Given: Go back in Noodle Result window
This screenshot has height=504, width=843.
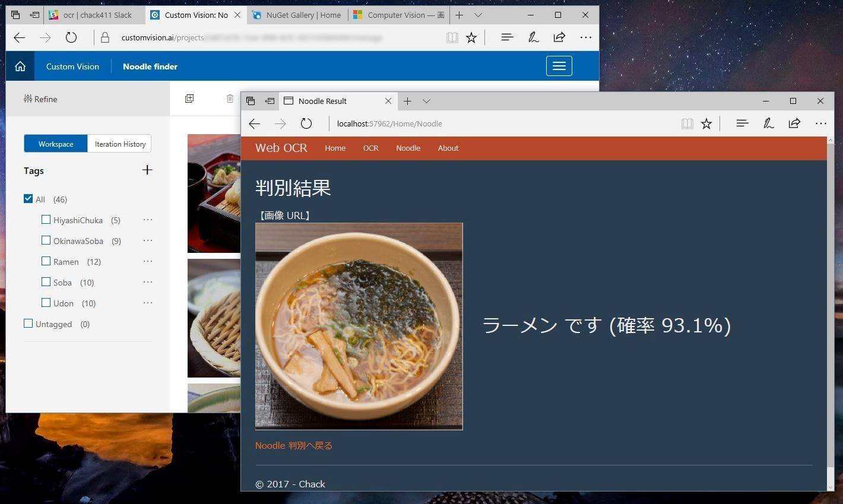Looking at the screenshot, I should point(255,123).
